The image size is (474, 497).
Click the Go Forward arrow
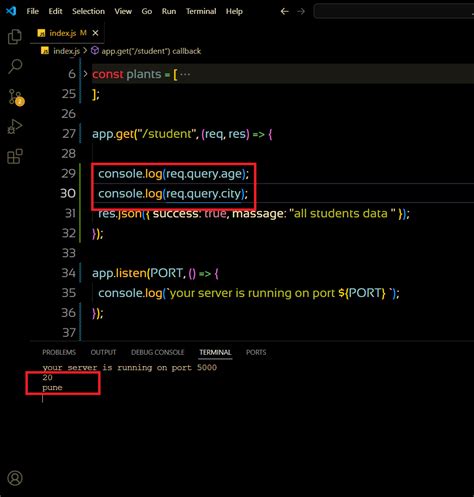[301, 11]
